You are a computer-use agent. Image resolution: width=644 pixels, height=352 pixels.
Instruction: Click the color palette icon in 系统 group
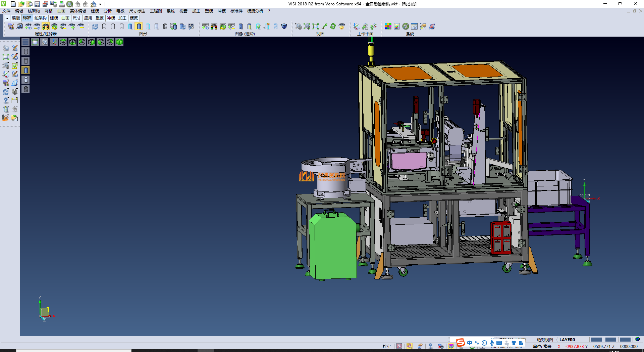[388, 27]
